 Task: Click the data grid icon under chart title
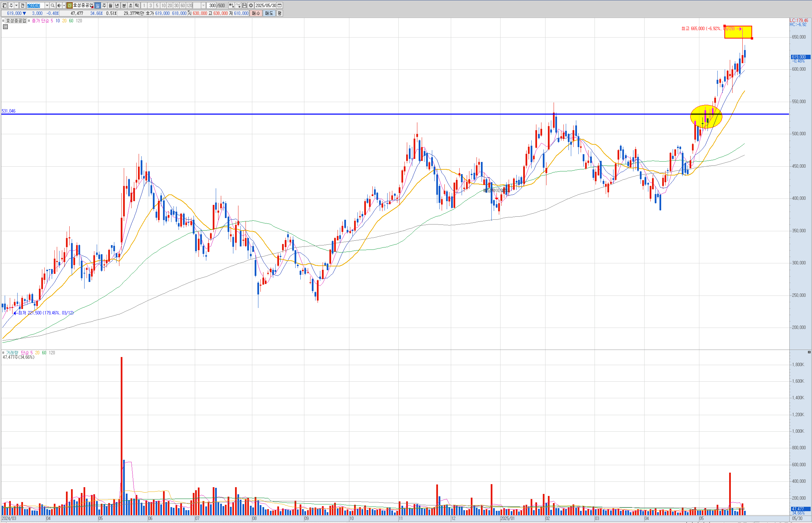click(5, 27)
